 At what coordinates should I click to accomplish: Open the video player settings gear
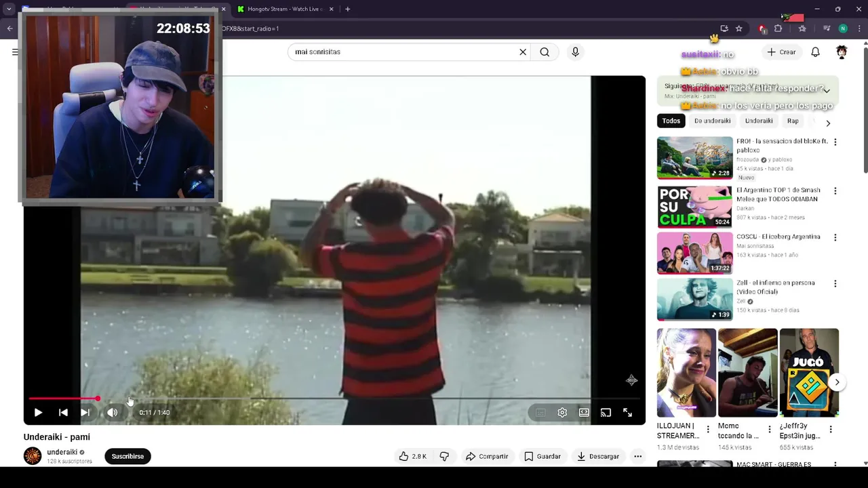(562, 412)
